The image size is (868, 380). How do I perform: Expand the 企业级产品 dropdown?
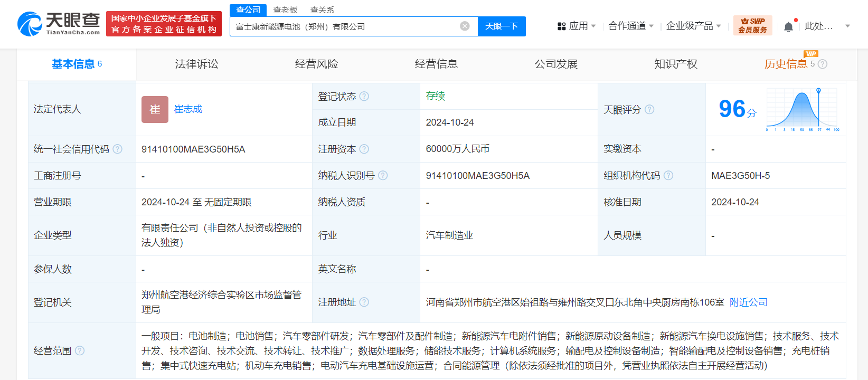point(719,26)
